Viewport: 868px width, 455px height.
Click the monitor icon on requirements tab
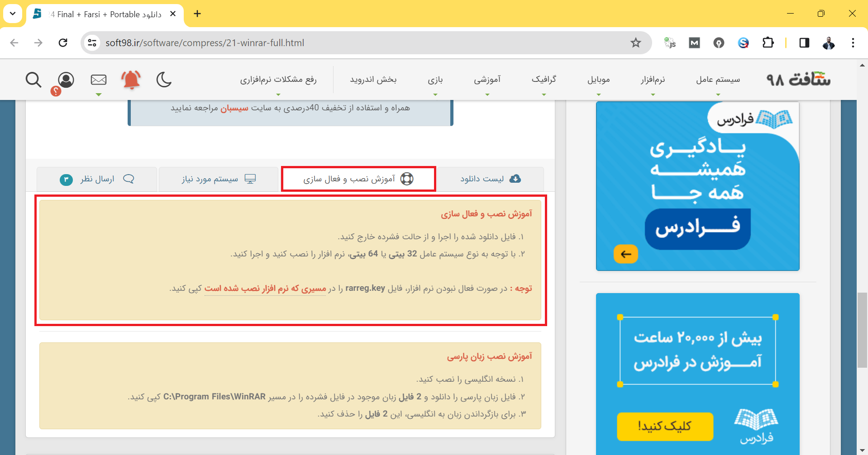250,179
